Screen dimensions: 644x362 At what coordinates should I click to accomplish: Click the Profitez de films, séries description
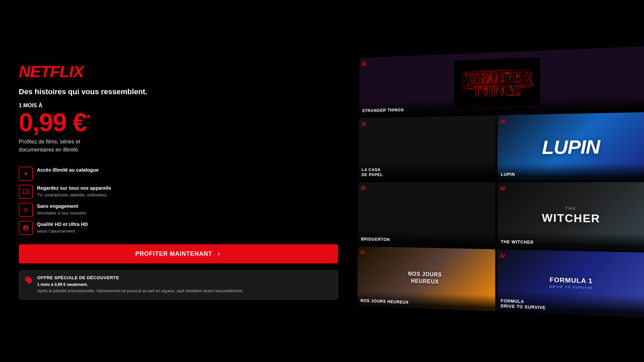point(49,146)
